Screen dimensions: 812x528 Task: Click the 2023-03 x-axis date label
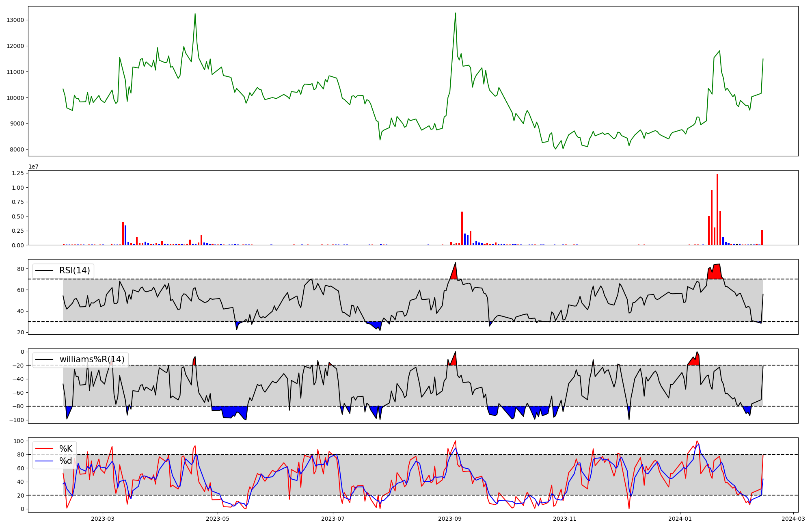(x=103, y=519)
